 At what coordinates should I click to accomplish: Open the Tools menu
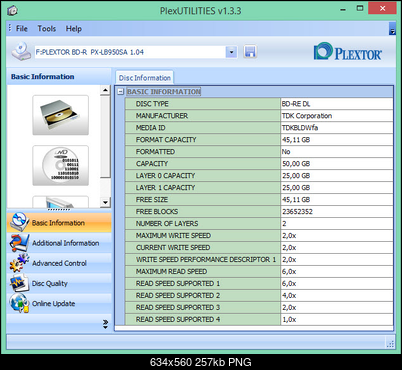point(47,29)
